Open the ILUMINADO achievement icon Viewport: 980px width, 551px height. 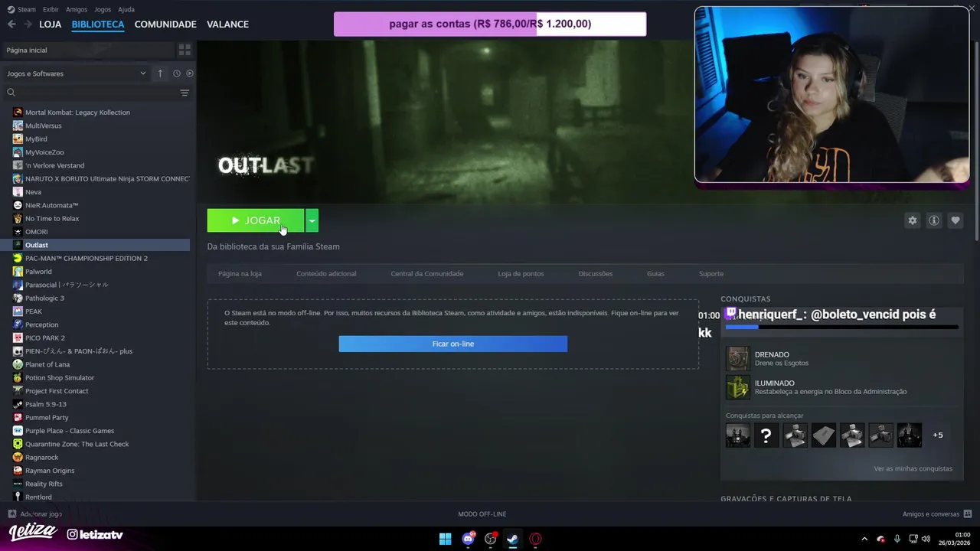(738, 387)
